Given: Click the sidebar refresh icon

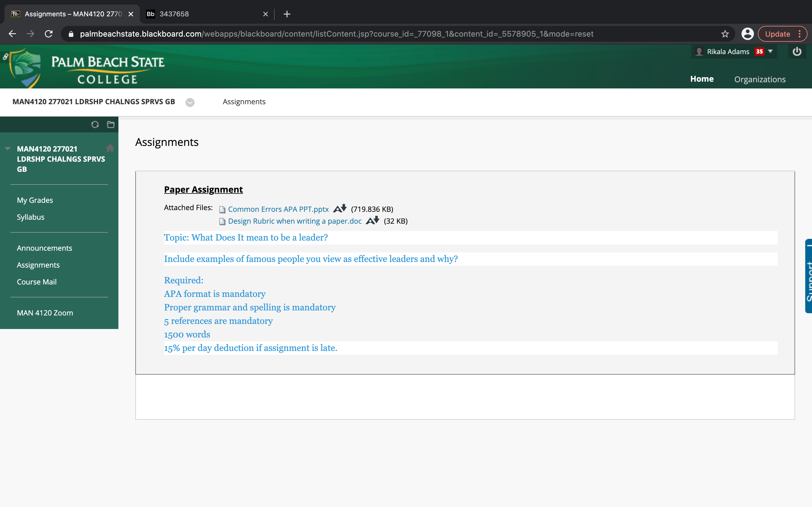Looking at the screenshot, I should click(x=95, y=125).
